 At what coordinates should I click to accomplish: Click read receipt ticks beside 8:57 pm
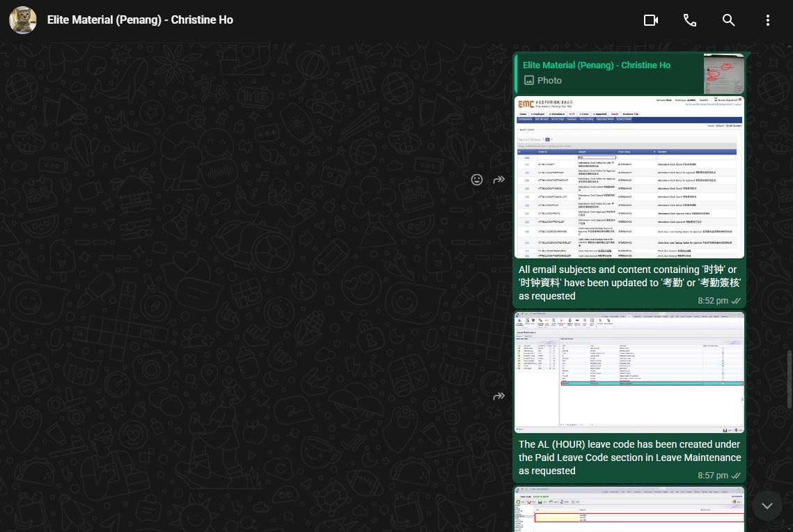point(736,476)
